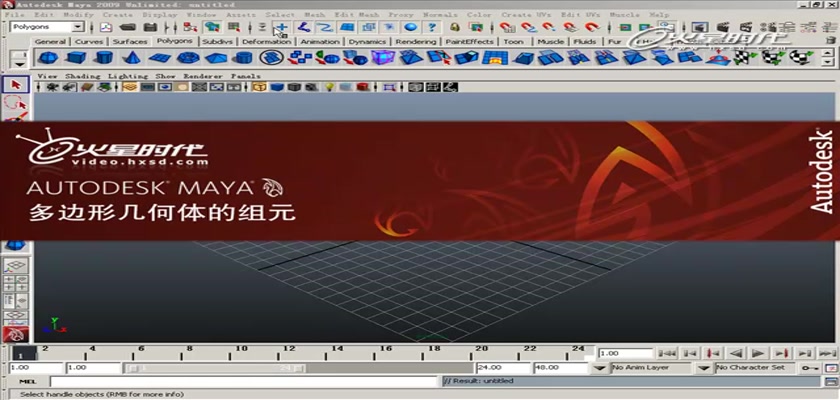This screenshot has height=400, width=840.
Task: Create a polygon plane from the shelf
Action: pyautogui.click(x=160, y=57)
